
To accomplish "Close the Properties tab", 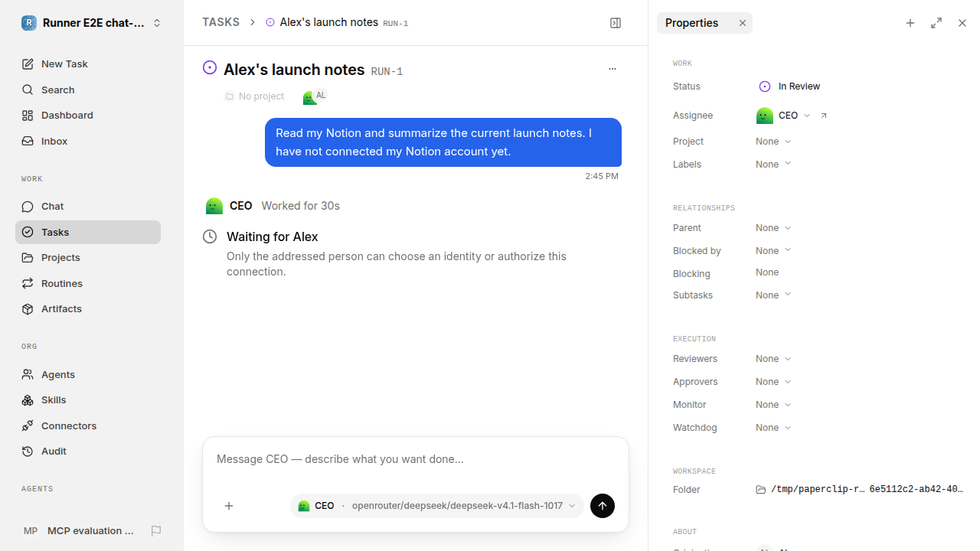I will [743, 23].
